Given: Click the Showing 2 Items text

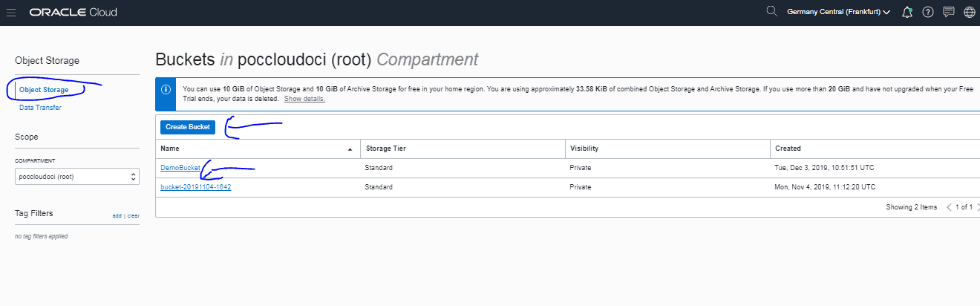Looking at the screenshot, I should [x=912, y=207].
